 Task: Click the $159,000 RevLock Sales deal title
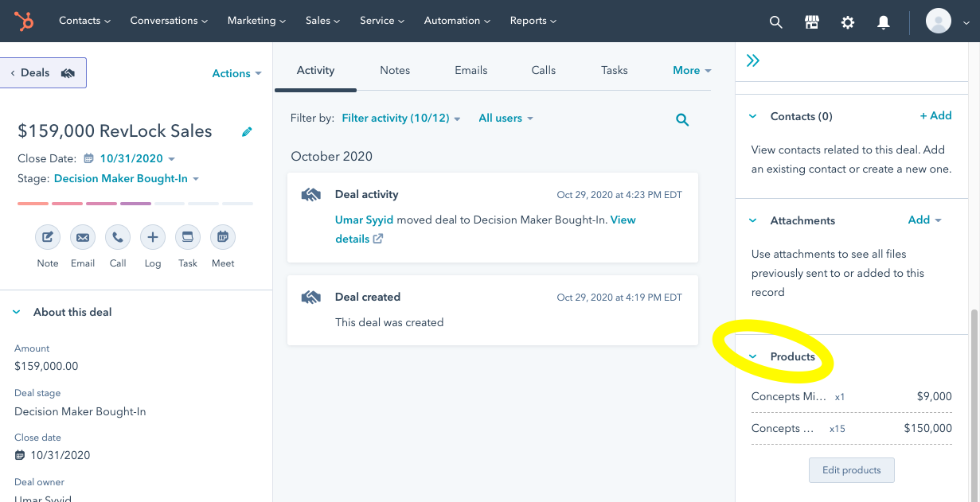[115, 131]
